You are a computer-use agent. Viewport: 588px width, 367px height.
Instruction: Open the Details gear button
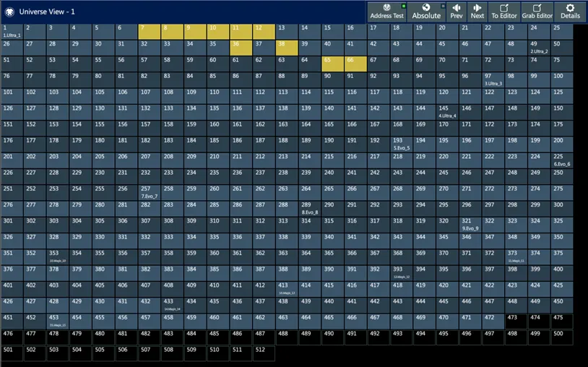(570, 12)
